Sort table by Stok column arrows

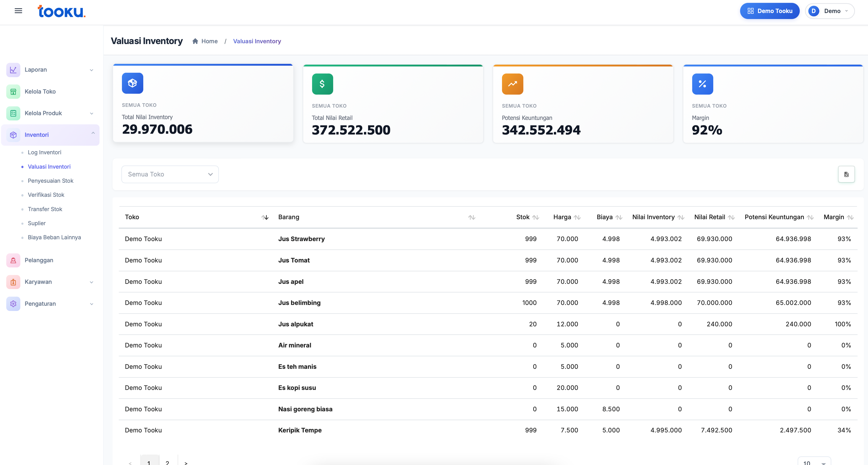(x=536, y=217)
